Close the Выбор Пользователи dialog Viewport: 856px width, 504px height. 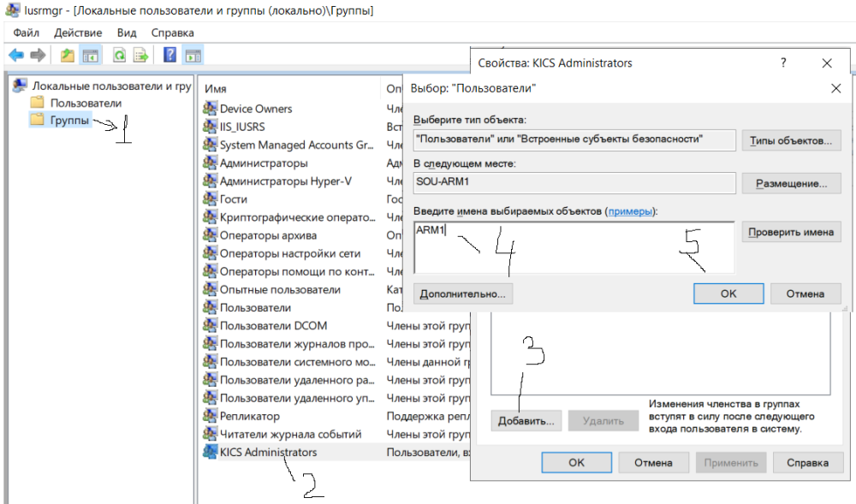(x=835, y=88)
